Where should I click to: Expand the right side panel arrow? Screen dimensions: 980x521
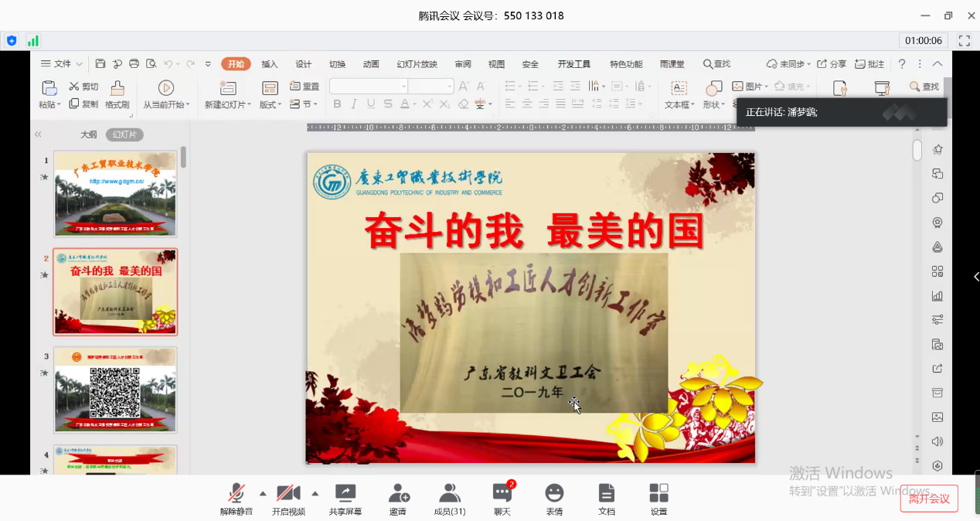pyautogui.click(x=976, y=277)
